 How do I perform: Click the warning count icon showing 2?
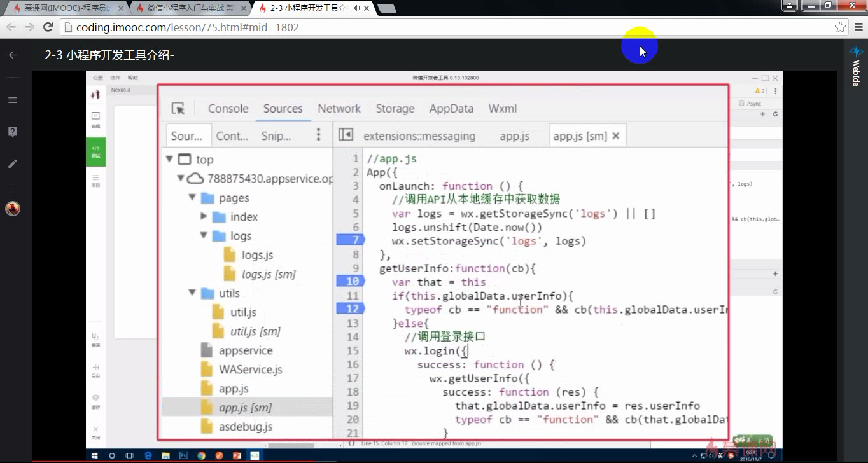[760, 91]
